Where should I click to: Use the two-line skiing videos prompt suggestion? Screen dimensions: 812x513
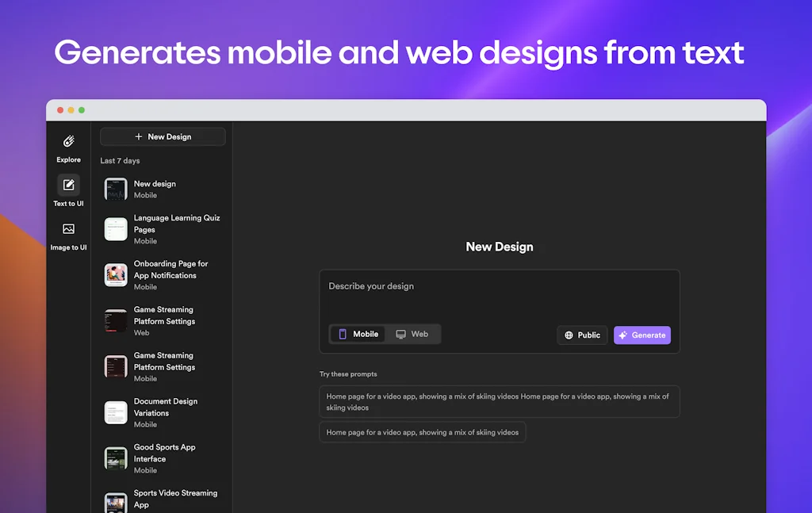click(500, 402)
